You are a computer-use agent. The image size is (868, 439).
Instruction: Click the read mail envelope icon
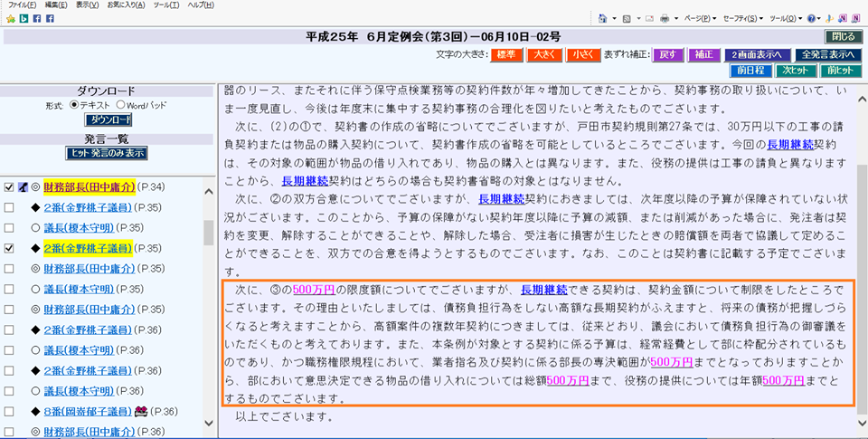648,18
